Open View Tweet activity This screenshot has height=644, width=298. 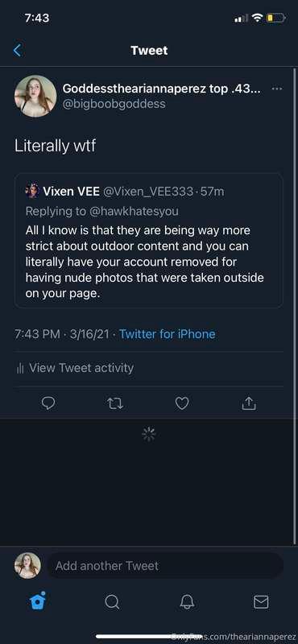[x=75, y=368]
